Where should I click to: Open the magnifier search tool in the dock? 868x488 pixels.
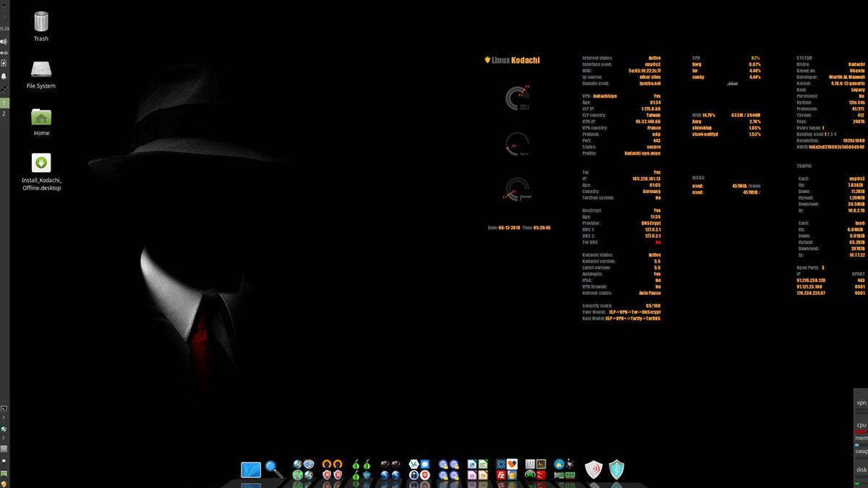click(x=271, y=467)
